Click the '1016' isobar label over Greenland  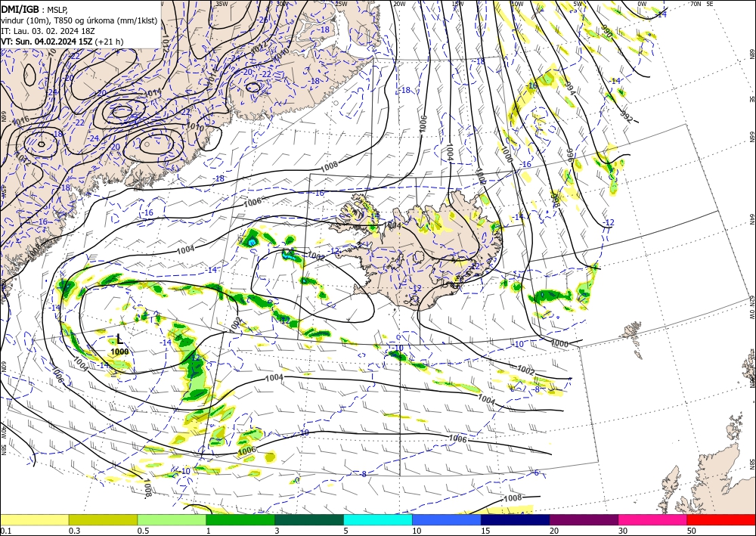pos(20,120)
